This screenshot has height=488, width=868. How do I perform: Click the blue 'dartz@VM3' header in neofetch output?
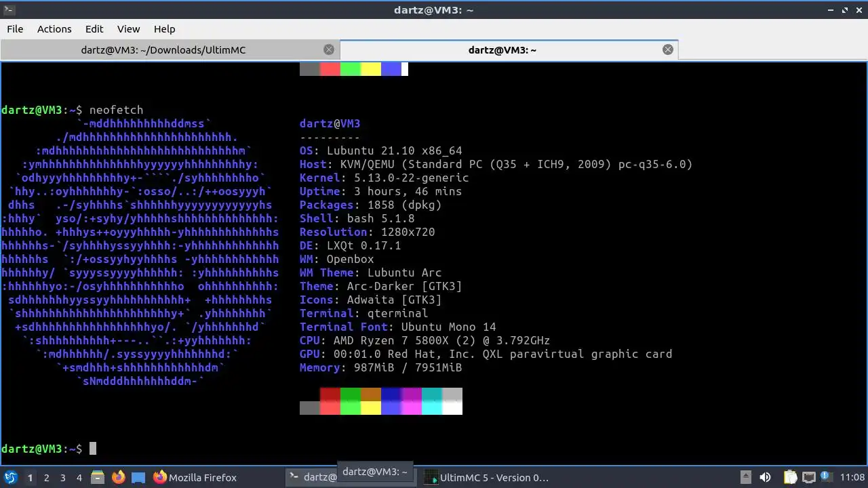point(330,123)
